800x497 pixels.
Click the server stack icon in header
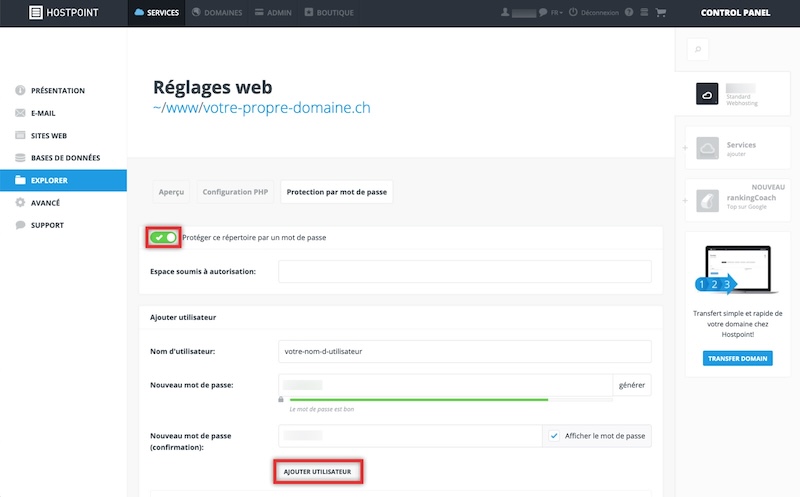[x=644, y=12]
